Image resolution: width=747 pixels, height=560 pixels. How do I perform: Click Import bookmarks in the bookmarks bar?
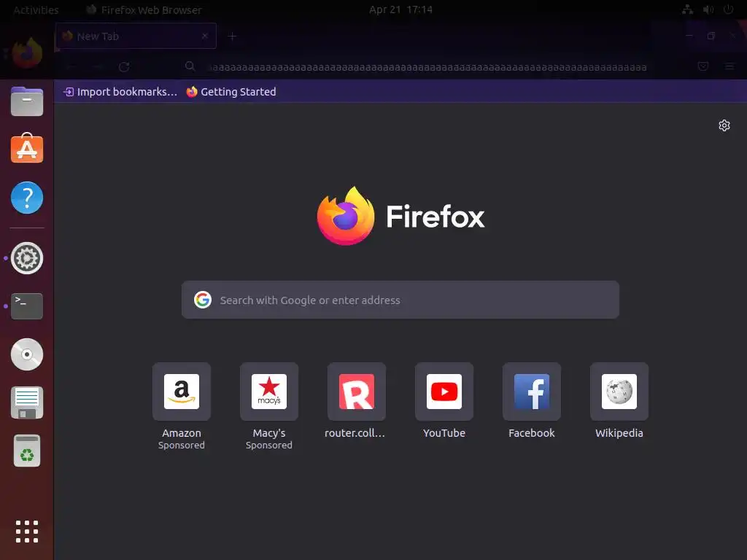(x=120, y=91)
